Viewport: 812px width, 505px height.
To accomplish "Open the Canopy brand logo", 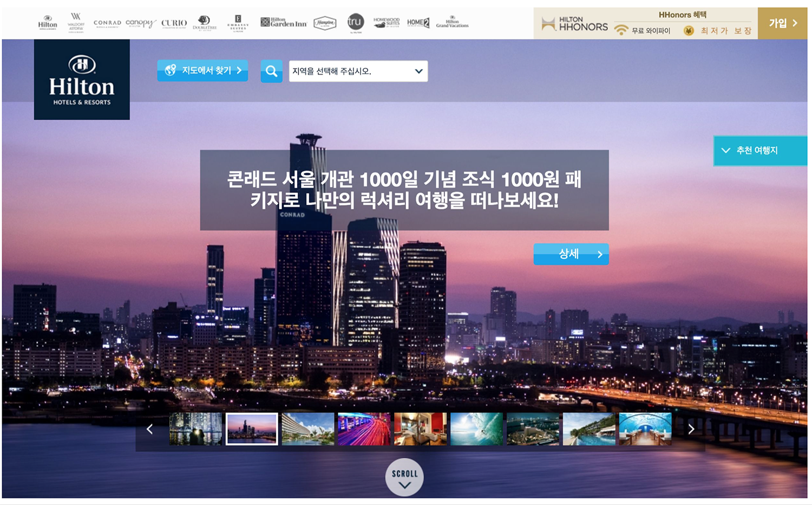I will (x=141, y=23).
